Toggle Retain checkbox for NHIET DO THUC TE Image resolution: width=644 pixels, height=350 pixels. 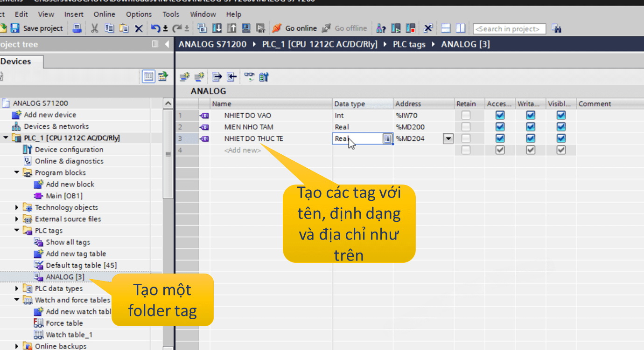pyautogui.click(x=466, y=138)
